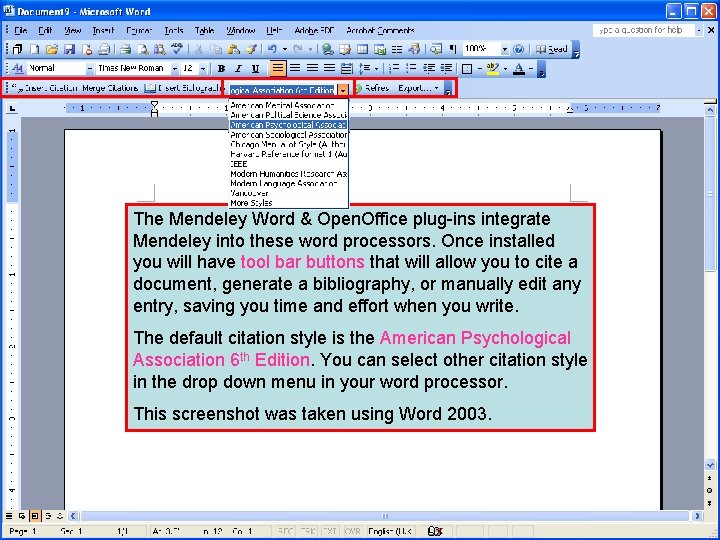Insert a hyperlink using the globe icon
The image size is (720, 540).
[327, 49]
